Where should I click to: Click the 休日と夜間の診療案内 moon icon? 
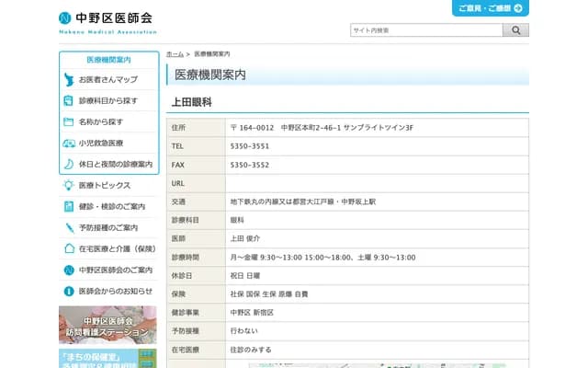point(69,164)
